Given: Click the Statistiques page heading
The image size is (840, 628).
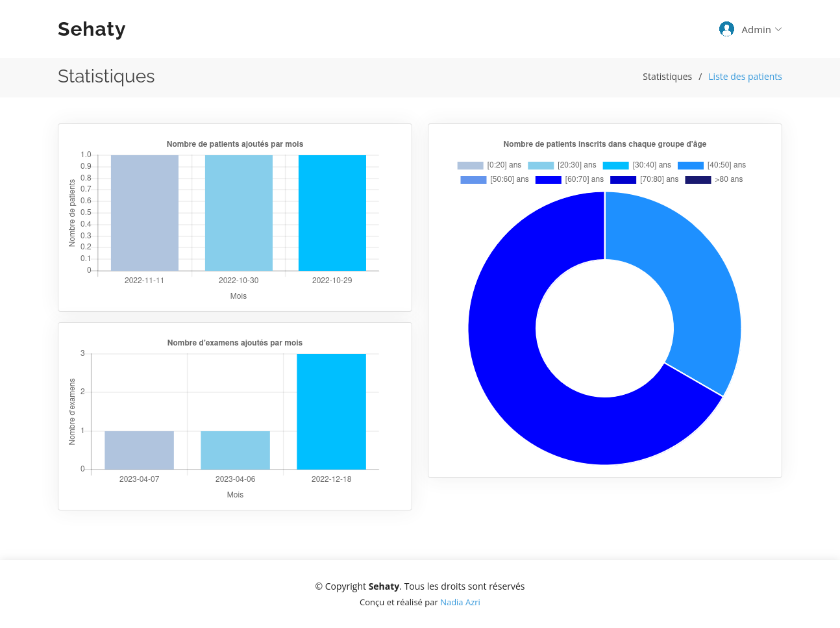Looking at the screenshot, I should 106,77.
